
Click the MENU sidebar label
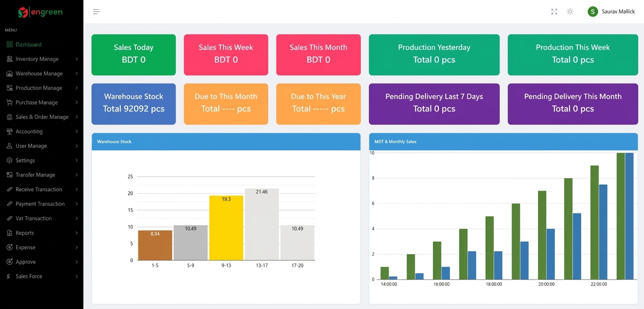pyautogui.click(x=11, y=30)
